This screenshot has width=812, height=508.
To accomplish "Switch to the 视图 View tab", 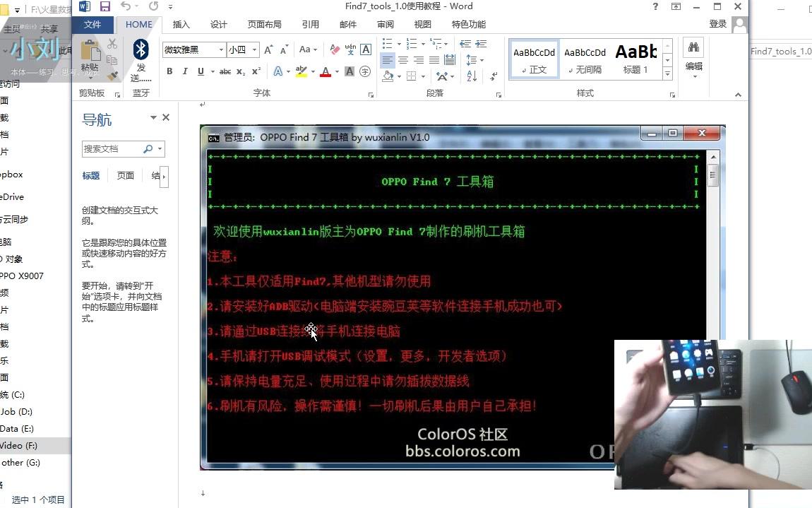I will pyautogui.click(x=422, y=24).
